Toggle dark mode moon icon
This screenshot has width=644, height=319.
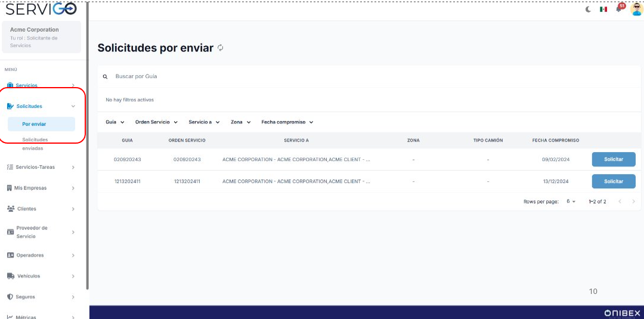tap(588, 9)
